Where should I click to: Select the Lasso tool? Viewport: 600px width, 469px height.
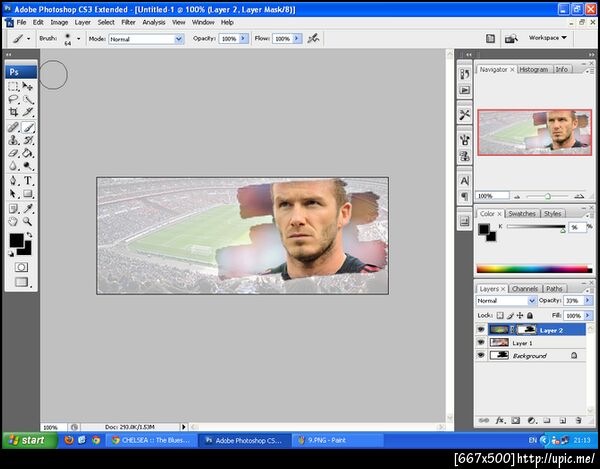(x=13, y=99)
